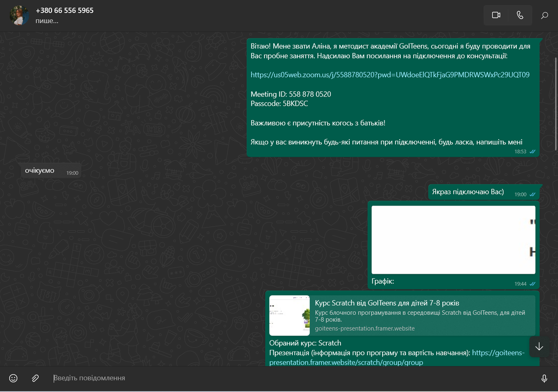This screenshot has width=558, height=392.
Task: Click the 19:44 message timestamp
Action: click(520, 284)
